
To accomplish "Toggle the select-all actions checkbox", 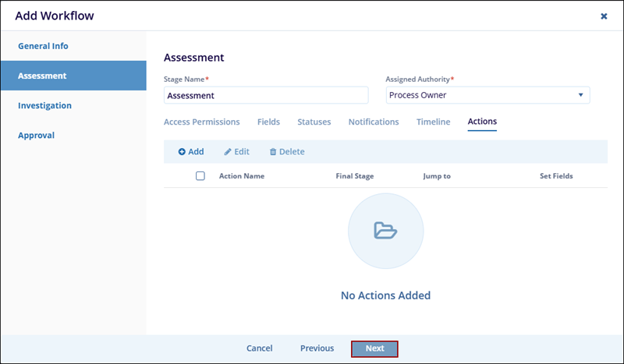I will [200, 176].
